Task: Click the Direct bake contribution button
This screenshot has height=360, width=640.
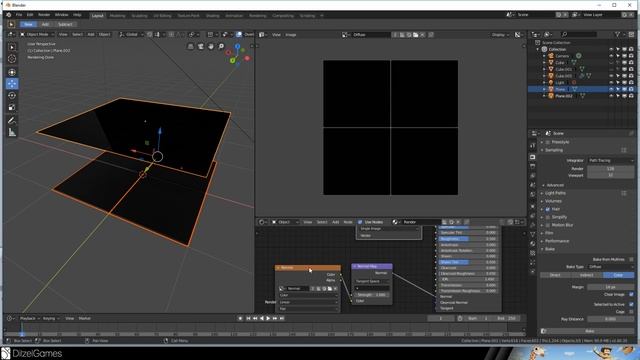Action: pyautogui.click(x=556, y=275)
